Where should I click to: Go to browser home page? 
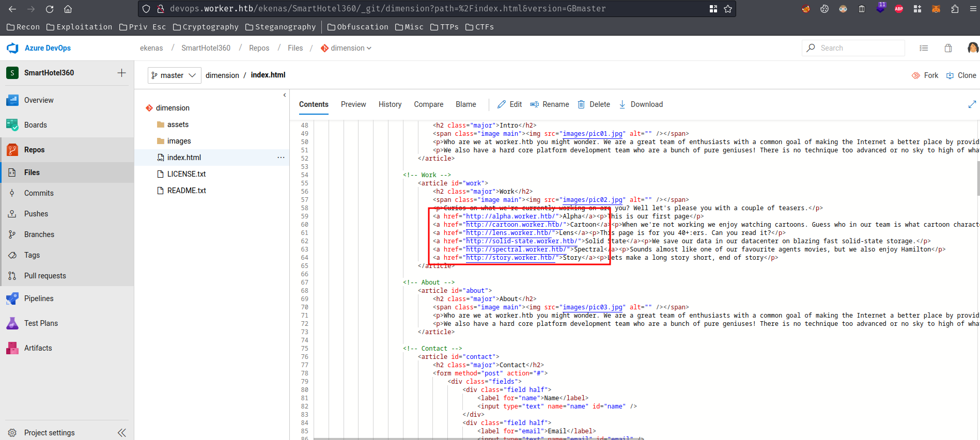pyautogui.click(x=68, y=9)
